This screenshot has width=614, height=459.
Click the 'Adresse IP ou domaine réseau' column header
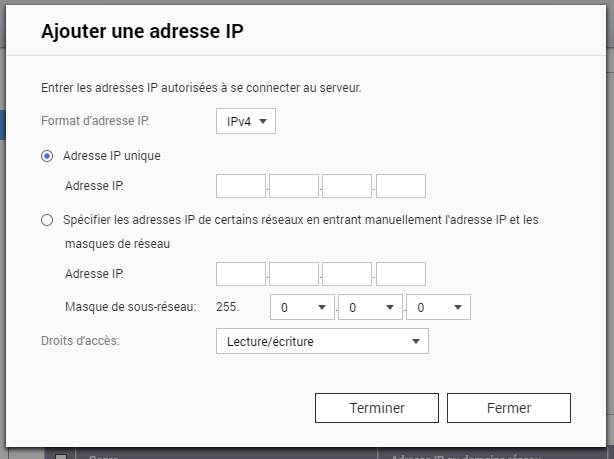tap(460, 455)
